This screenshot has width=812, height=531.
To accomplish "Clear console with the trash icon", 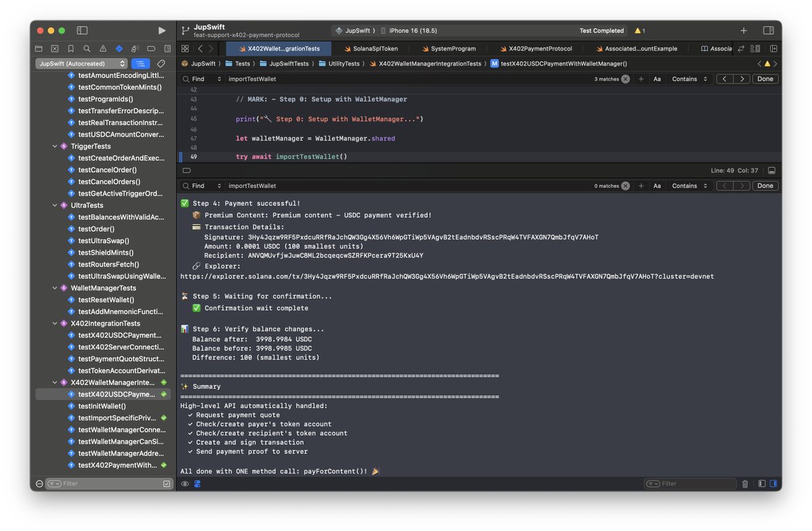I will click(745, 484).
